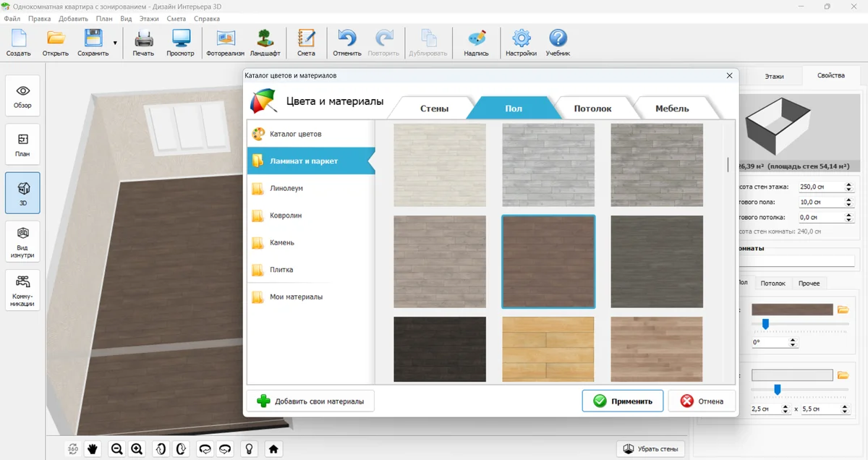Screen dimensions: 868x460
Task: Open the Каталог цветов category
Action: pos(295,135)
